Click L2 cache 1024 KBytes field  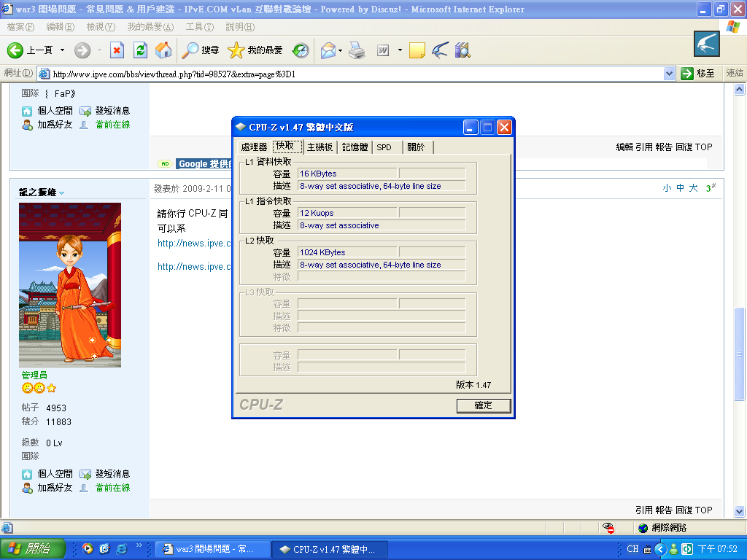(x=347, y=252)
